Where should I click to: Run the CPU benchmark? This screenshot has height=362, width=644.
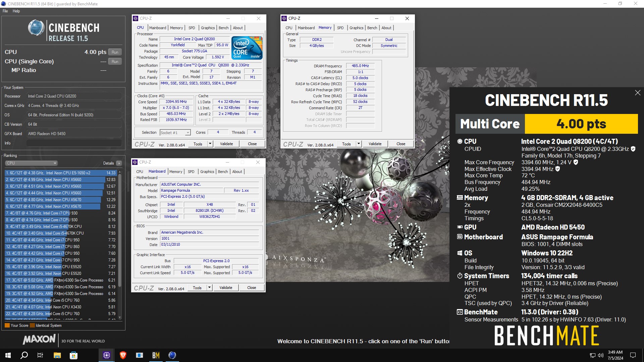click(115, 52)
